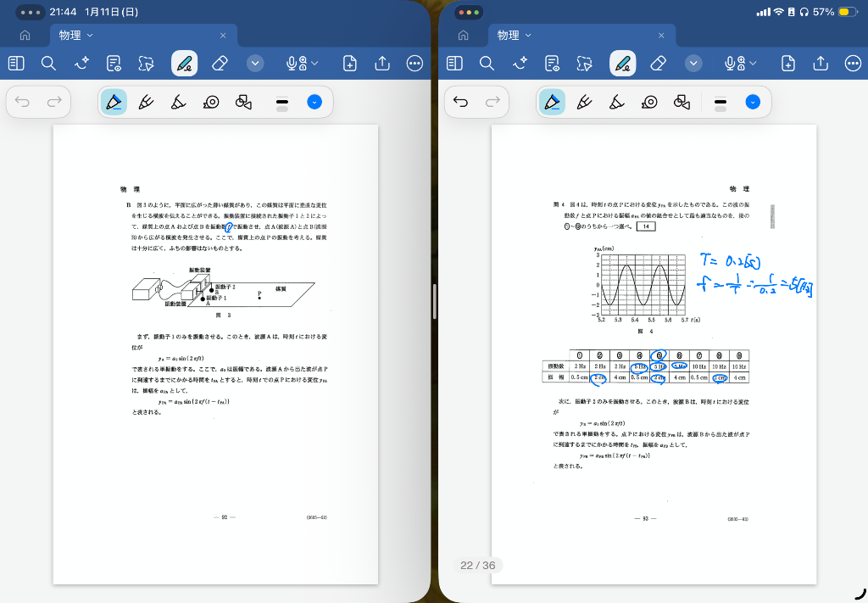Toggle the sidebar panel in the left window
Image resolution: width=868 pixels, height=603 pixels.
pyautogui.click(x=16, y=64)
